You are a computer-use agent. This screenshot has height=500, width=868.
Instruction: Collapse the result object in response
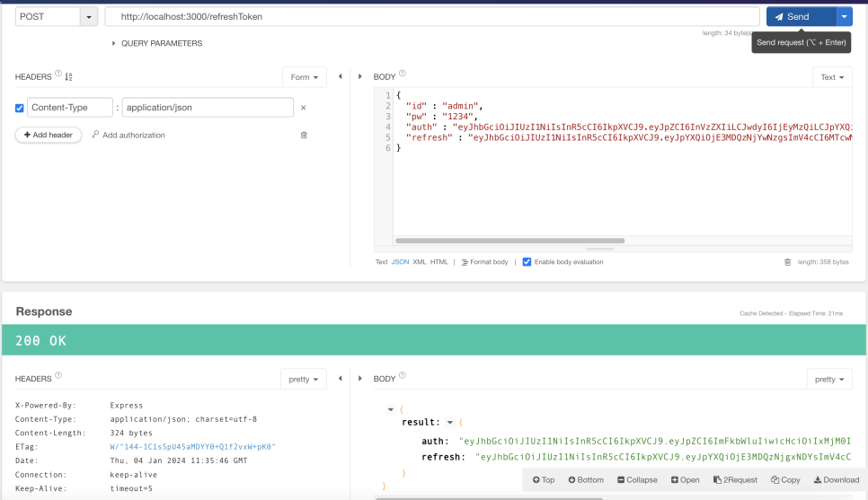[450, 423]
